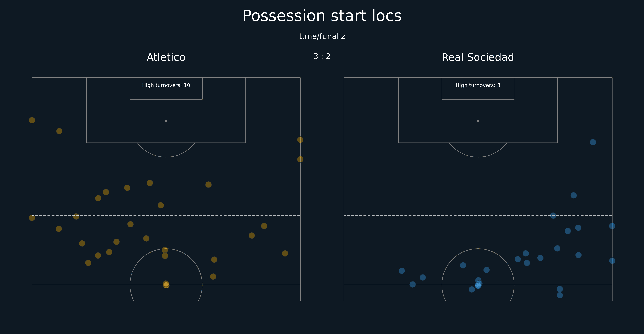Click the "Possession start locs" chart title

(322, 16)
